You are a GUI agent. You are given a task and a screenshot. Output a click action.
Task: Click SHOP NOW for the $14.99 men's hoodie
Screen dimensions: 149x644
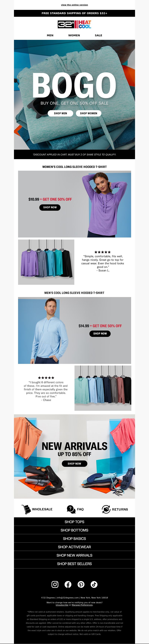click(100, 334)
